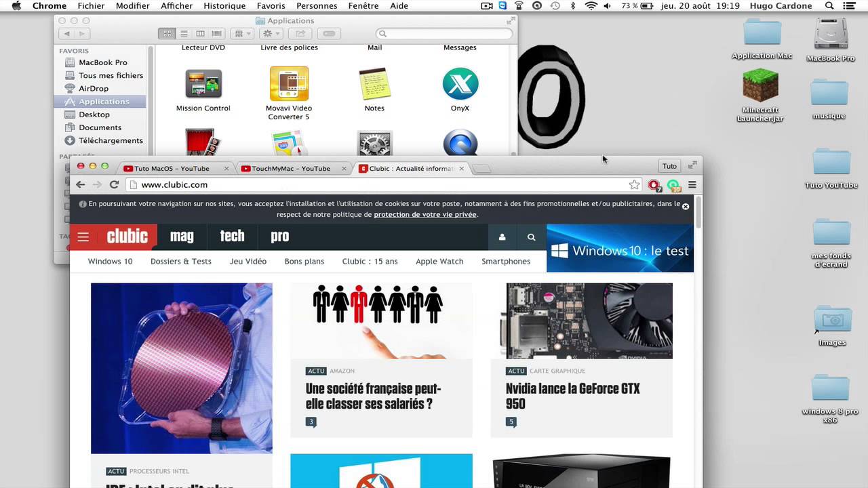Viewport: 868px width, 488px height.
Task: Click the Finder share button
Action: 301,33
